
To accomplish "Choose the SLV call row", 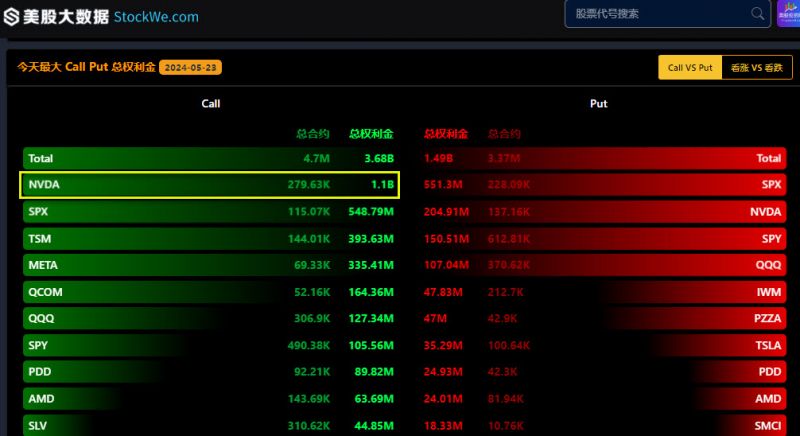I will tap(210, 425).
